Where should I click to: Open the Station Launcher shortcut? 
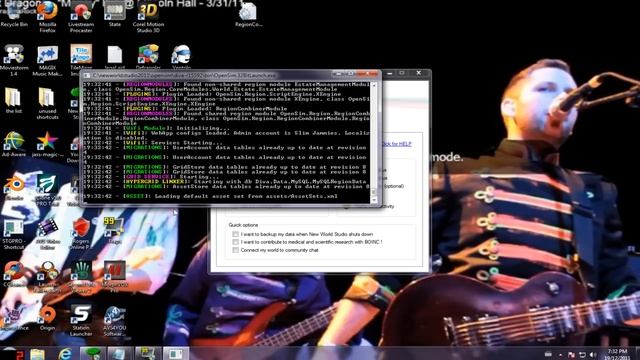tap(81, 320)
